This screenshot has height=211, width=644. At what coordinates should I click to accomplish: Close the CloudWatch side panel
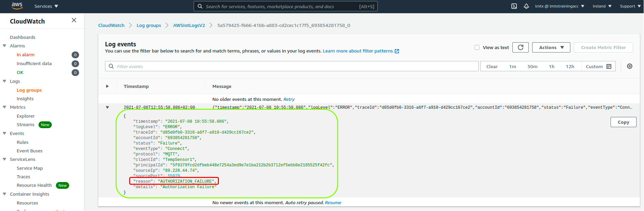click(74, 20)
